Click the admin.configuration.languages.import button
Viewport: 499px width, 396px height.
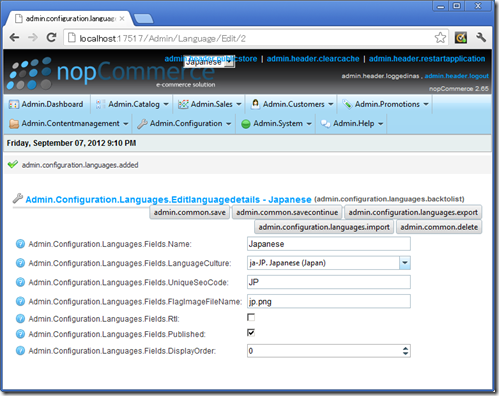tap(324, 227)
